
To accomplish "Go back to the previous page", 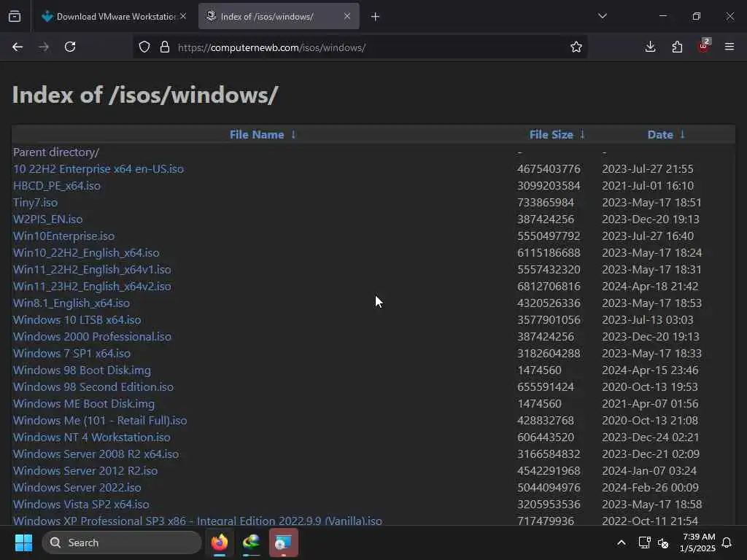I will pos(18,47).
